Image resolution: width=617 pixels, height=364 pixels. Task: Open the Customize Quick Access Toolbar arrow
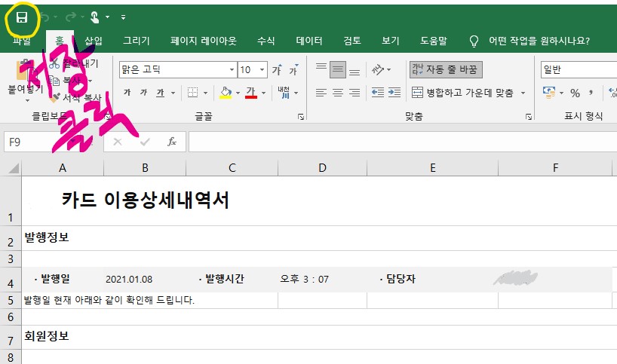[x=123, y=17]
